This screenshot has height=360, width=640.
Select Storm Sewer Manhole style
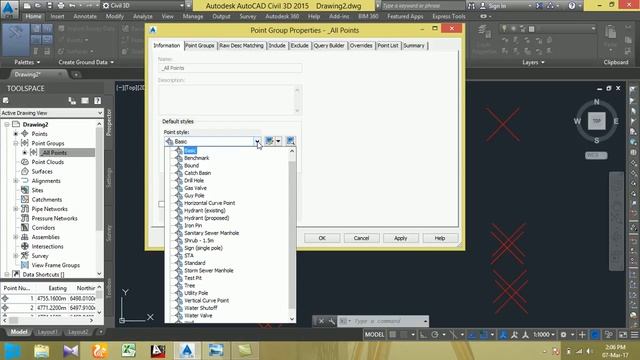(209, 271)
